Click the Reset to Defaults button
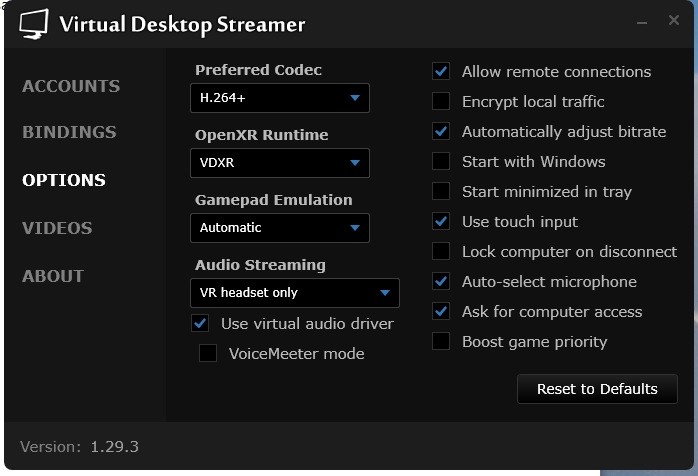698x476 pixels. click(597, 389)
